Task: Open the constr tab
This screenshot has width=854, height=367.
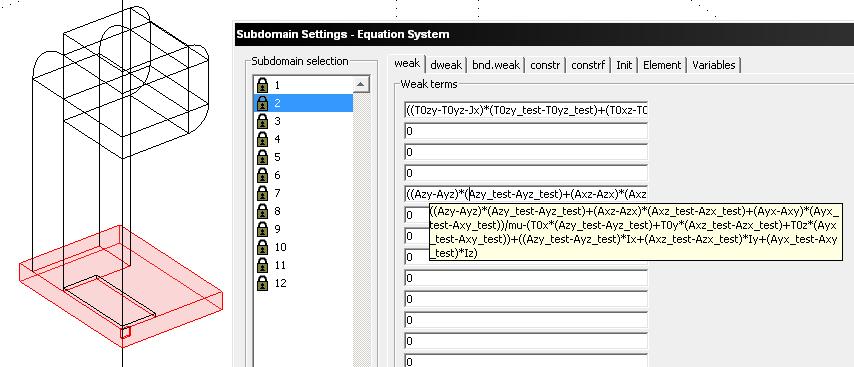Action: point(545,65)
